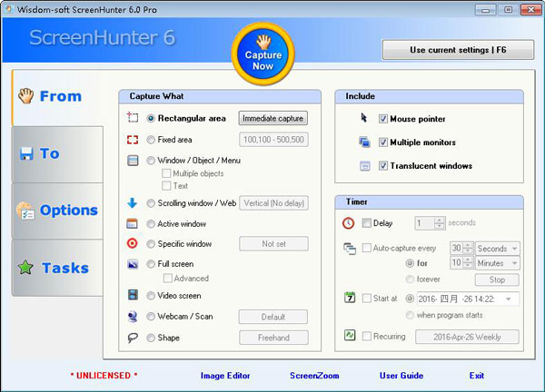Viewport: 545px width, 392px height.
Task: Uncheck Multiple monitors checkbox
Action: click(383, 142)
